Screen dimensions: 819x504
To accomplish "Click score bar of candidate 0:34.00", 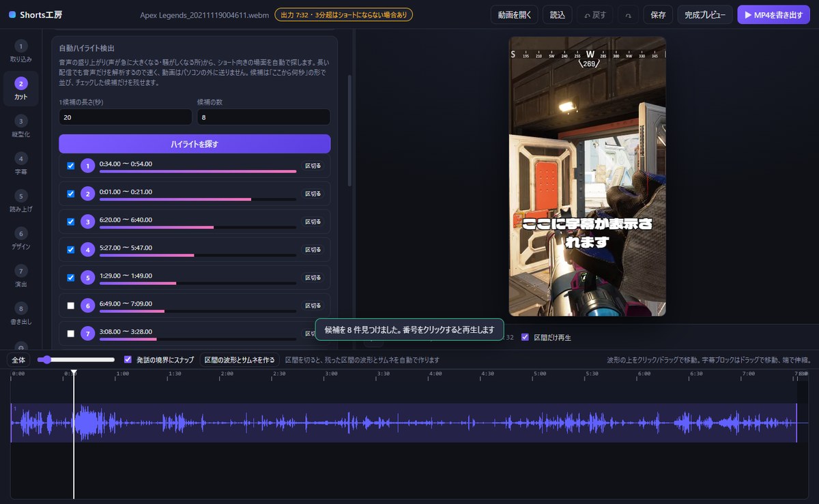I will pyautogui.click(x=198, y=171).
